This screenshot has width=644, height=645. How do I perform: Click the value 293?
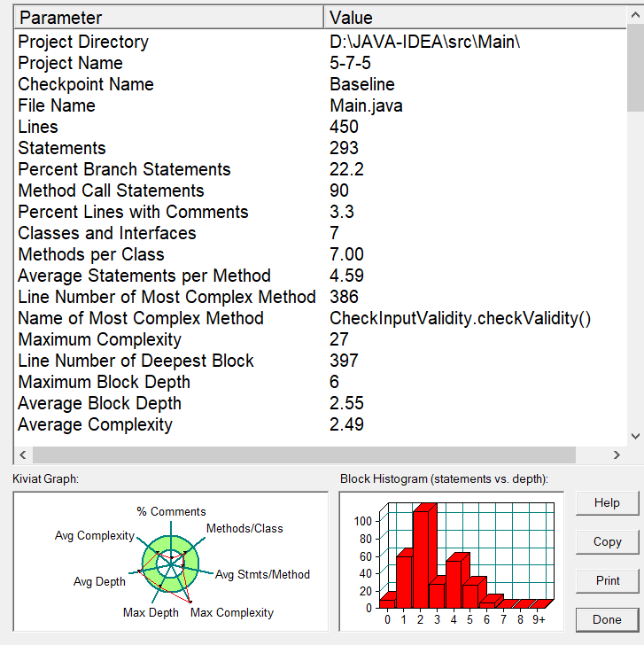click(x=344, y=148)
